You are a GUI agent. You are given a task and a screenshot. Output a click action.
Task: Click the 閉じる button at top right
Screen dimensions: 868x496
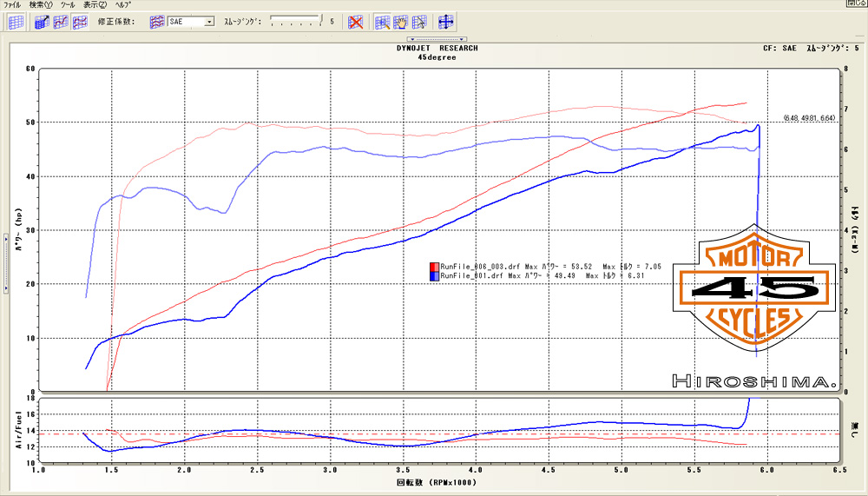point(854,4)
